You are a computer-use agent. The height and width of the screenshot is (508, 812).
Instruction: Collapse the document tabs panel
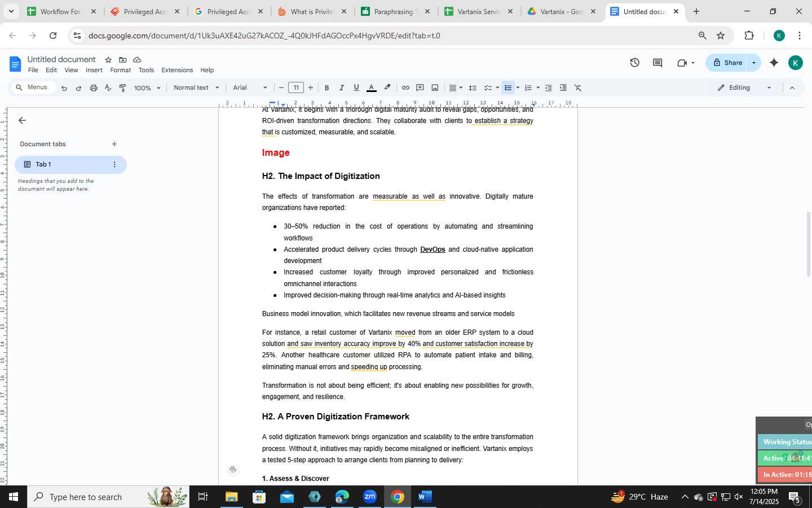tap(22, 120)
